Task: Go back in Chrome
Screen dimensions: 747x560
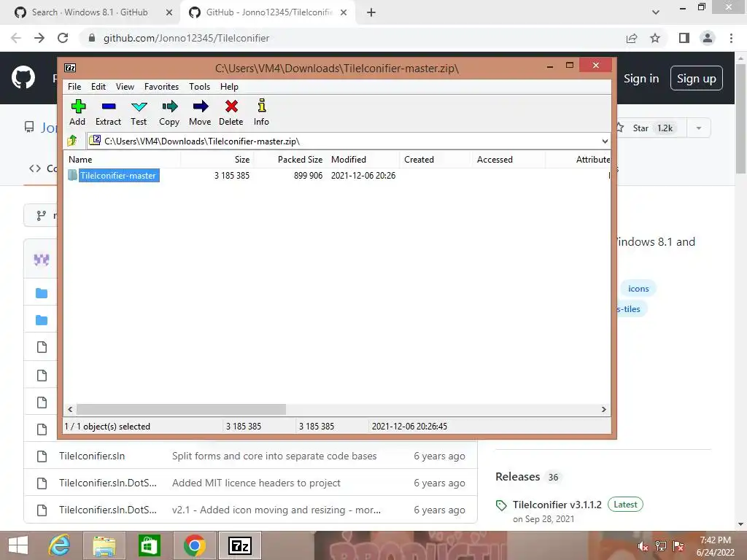Action: coord(16,38)
